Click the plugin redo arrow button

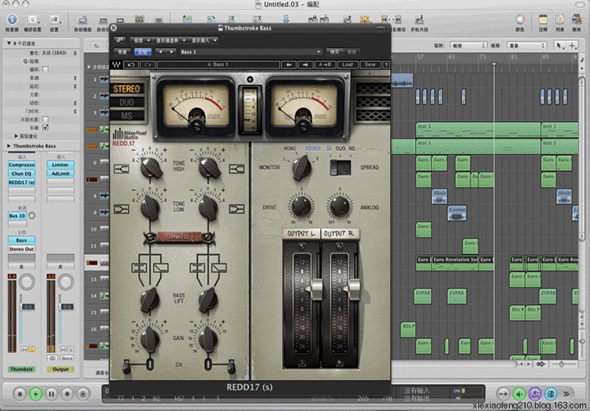[x=148, y=65]
